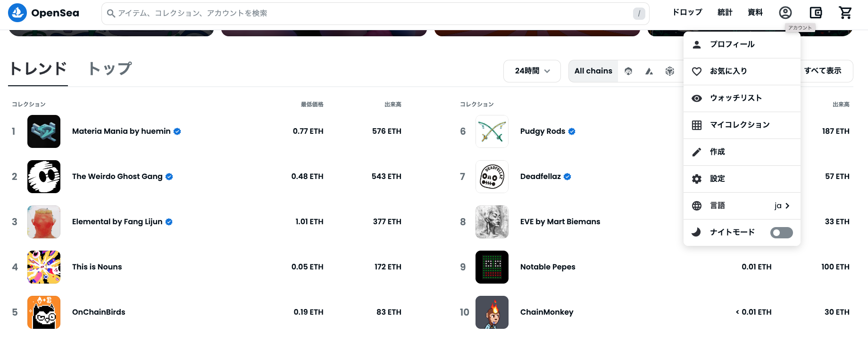868x342 pixels.
Task: Open the Pudgy Rods collection
Action: click(x=542, y=131)
